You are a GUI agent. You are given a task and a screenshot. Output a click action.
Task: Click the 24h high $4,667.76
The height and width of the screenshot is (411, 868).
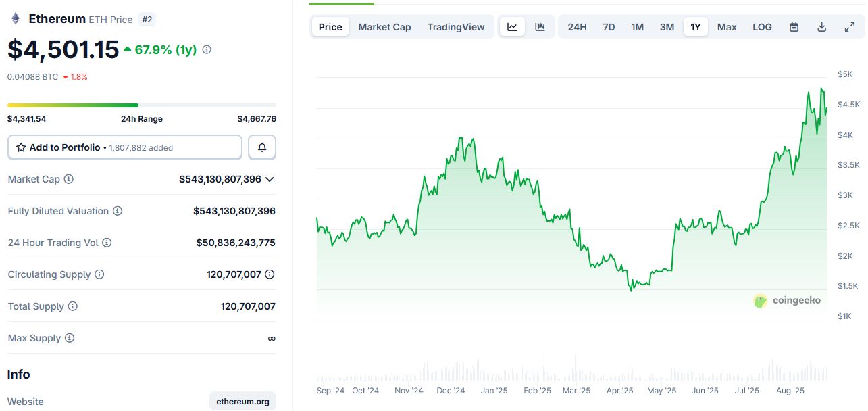click(257, 119)
